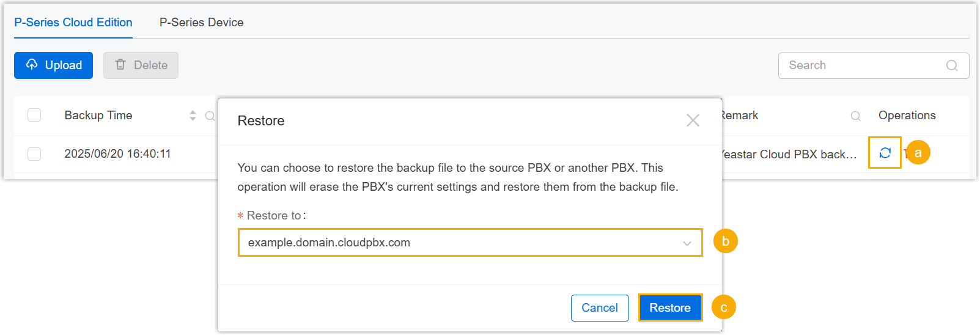
Task: Click the Backup Time column filter magnifier
Action: tap(210, 116)
